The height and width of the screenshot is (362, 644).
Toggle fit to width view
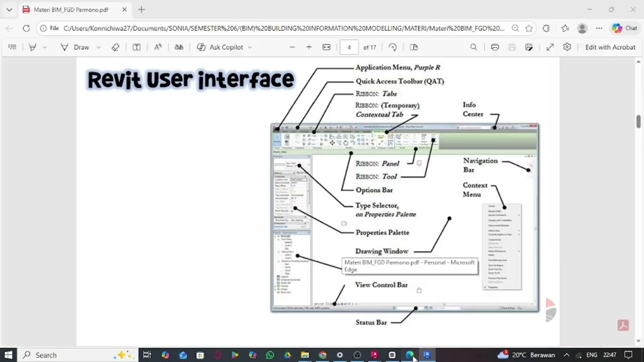point(327,47)
